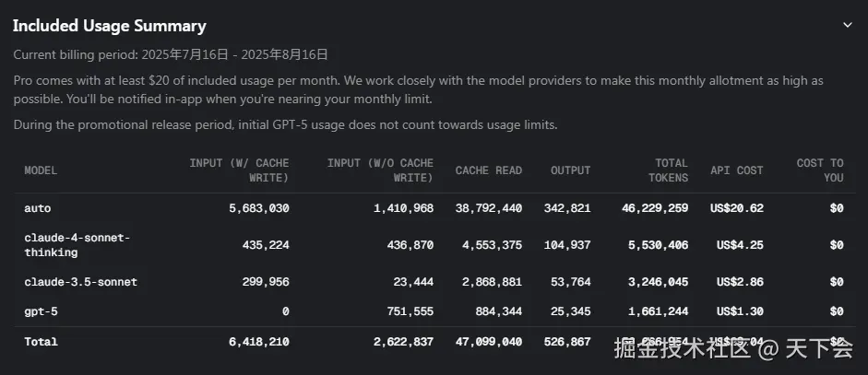Click the current billing period date text

point(171,55)
